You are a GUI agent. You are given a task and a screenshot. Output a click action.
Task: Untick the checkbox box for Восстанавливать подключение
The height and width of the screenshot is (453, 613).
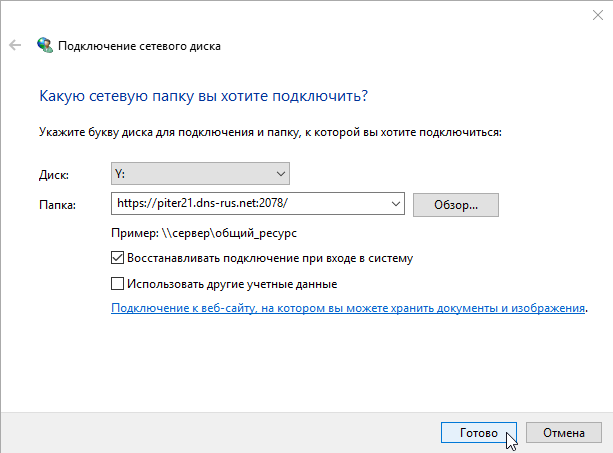[118, 258]
